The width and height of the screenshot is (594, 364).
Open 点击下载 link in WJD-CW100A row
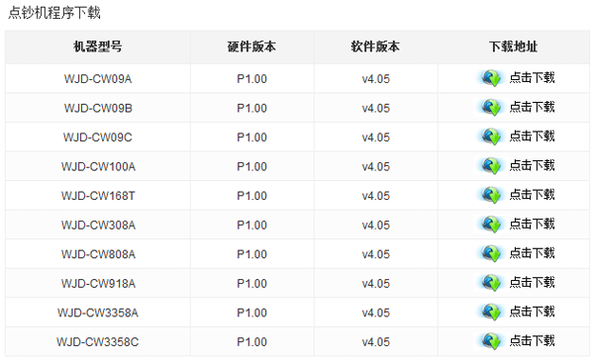click(x=532, y=165)
